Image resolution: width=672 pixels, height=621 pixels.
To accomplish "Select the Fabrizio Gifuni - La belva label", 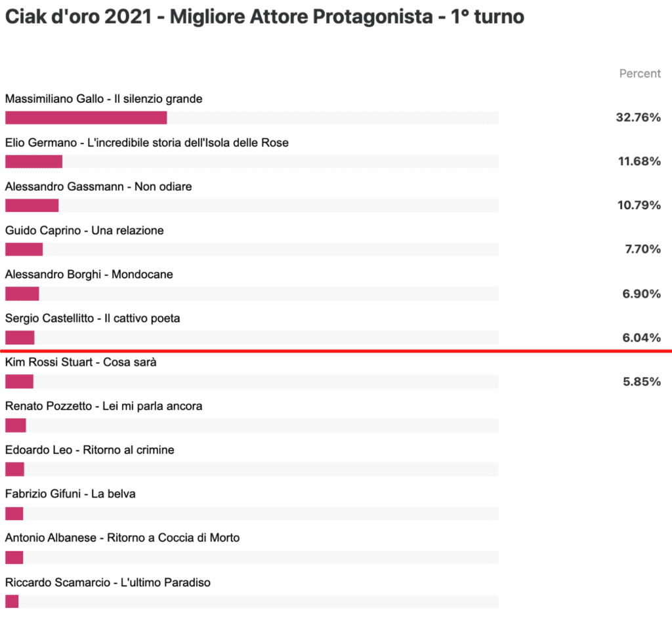I will click(x=70, y=494).
